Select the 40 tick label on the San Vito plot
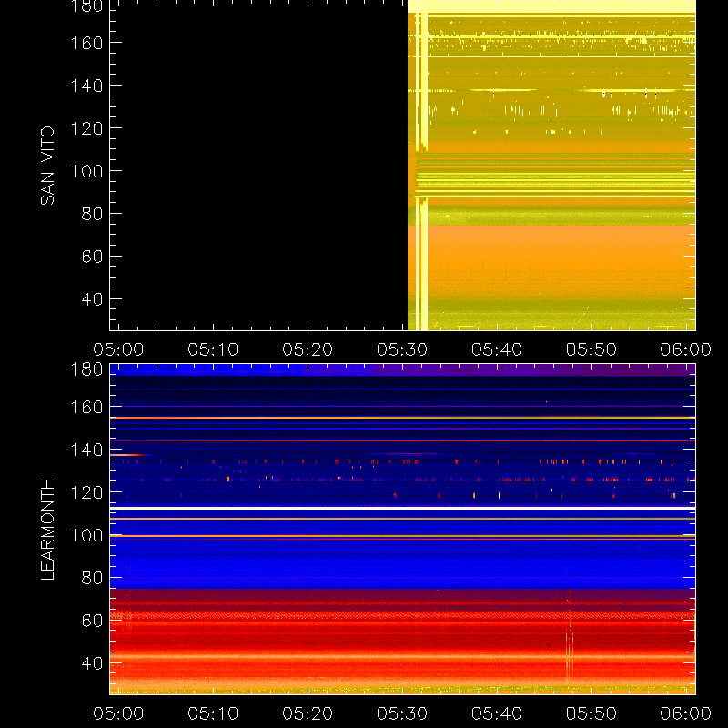728x728 pixels. (93, 299)
